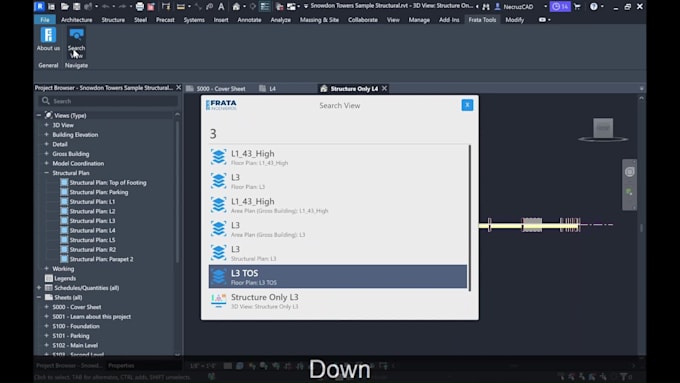Select the Structure Only L3 3D view result
The height and width of the screenshot is (383, 680).
[338, 301]
